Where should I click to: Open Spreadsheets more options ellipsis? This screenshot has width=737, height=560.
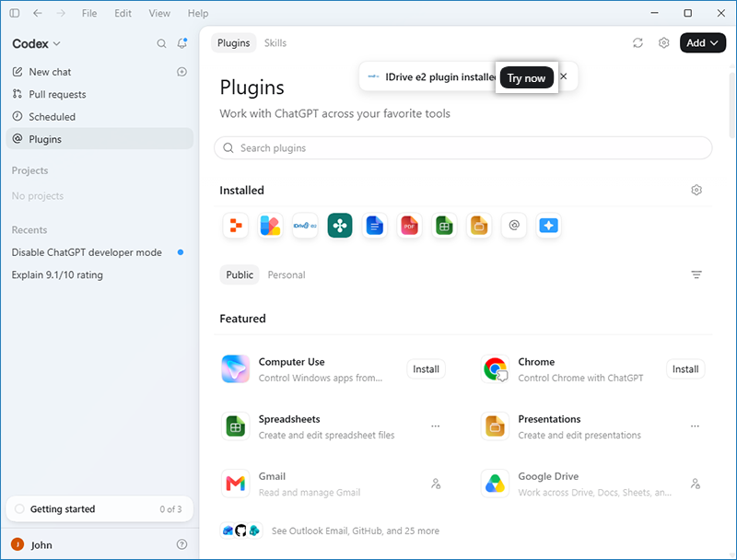coord(436,426)
